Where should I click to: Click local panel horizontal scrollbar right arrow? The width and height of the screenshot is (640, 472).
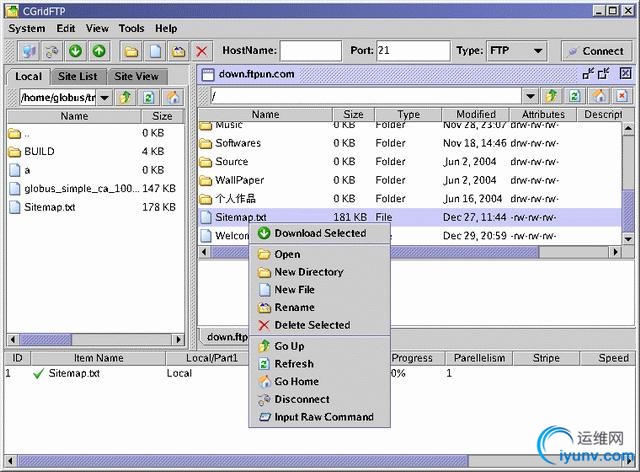click(178, 339)
